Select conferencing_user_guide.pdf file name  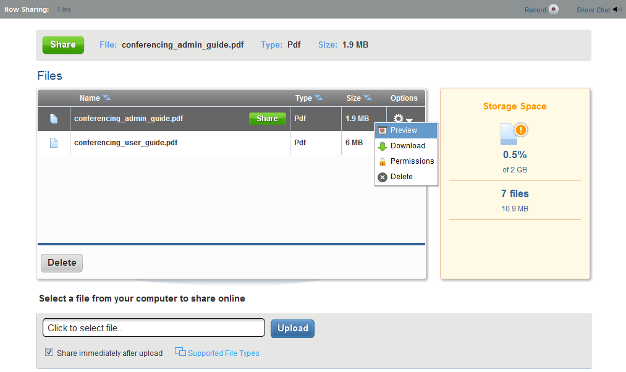coord(126,142)
